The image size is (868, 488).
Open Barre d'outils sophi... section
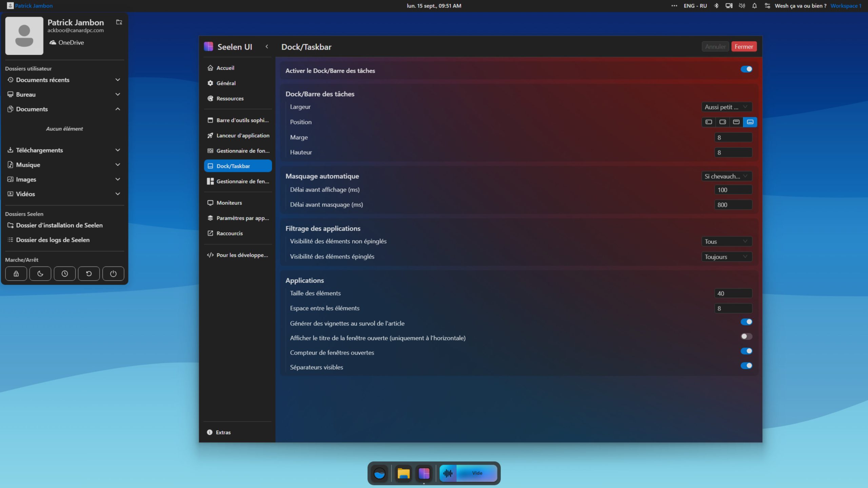pos(238,120)
